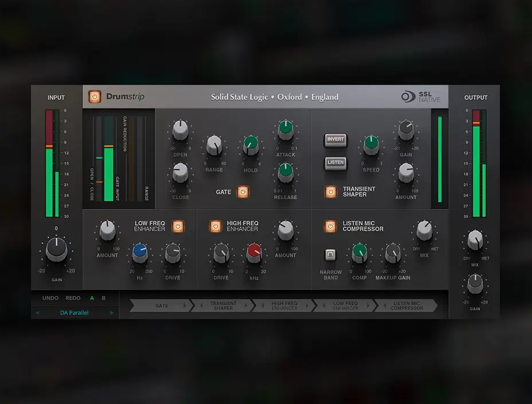Open the DA Parallel preset name field
This screenshot has width=532, height=404.
tap(75, 313)
